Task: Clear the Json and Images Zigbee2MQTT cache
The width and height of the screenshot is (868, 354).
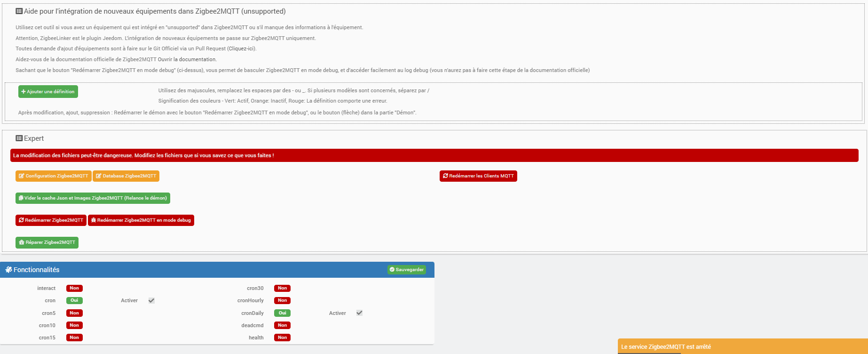Action: pyautogui.click(x=93, y=198)
